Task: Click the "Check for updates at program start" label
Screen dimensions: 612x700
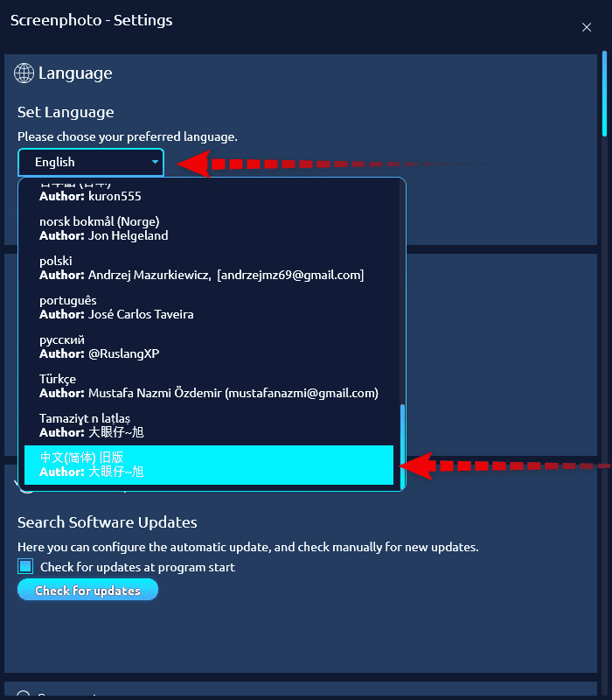Action: coord(137,567)
